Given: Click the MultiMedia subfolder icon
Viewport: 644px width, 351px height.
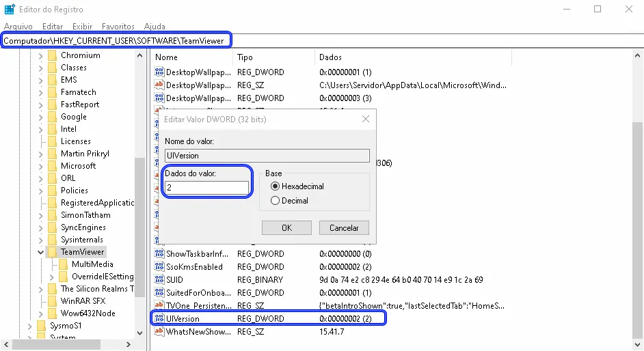Looking at the screenshot, I should pos(63,264).
